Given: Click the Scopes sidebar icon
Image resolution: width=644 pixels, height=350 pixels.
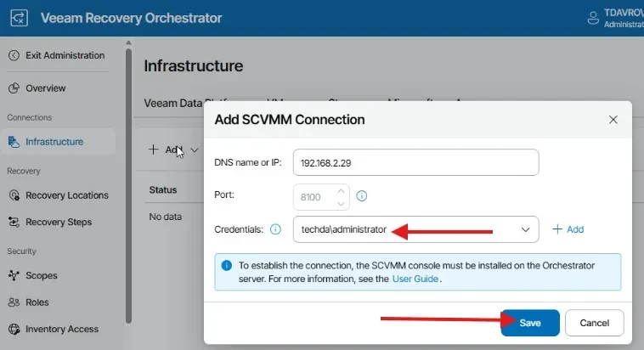Looking at the screenshot, I should 14,275.
